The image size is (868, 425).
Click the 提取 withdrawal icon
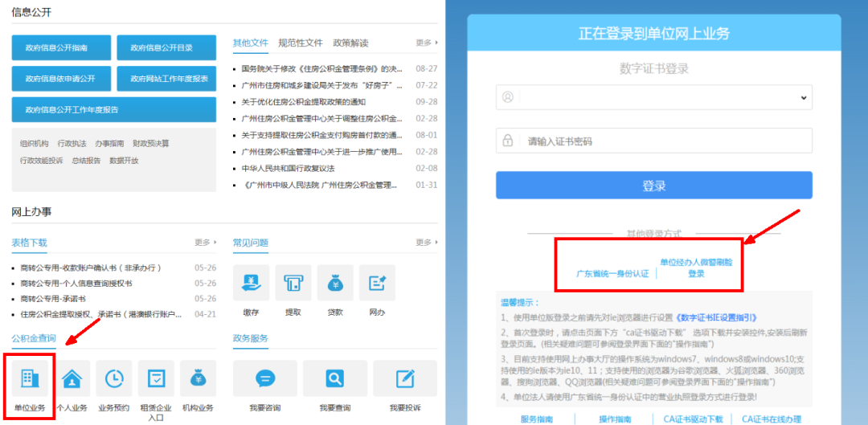[x=293, y=283]
